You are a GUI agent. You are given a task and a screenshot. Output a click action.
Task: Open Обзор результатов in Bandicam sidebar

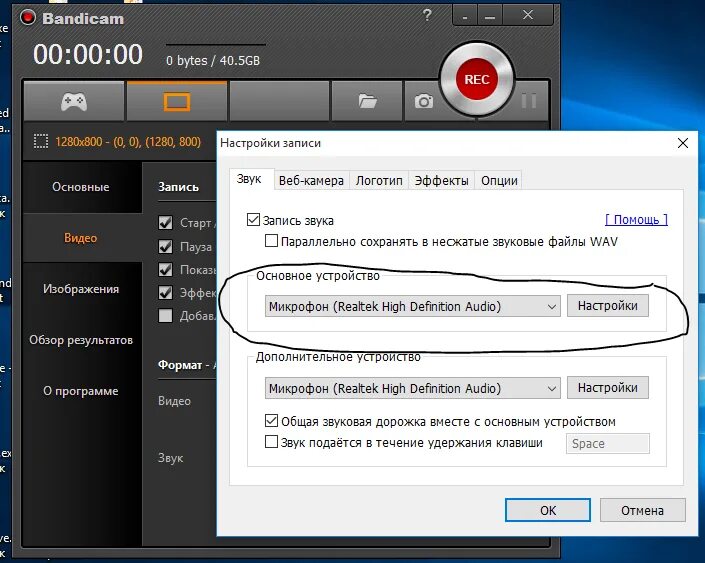point(81,340)
